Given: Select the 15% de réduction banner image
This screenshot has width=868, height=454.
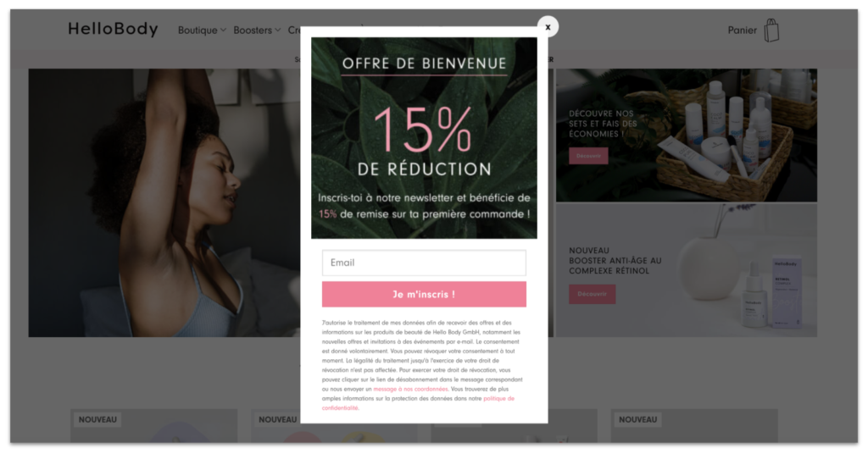Looking at the screenshot, I should tap(424, 138).
